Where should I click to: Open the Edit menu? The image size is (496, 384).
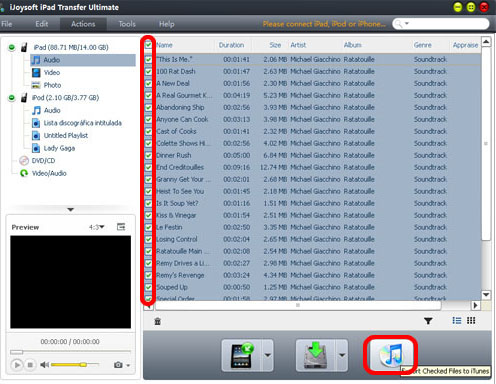(42, 24)
